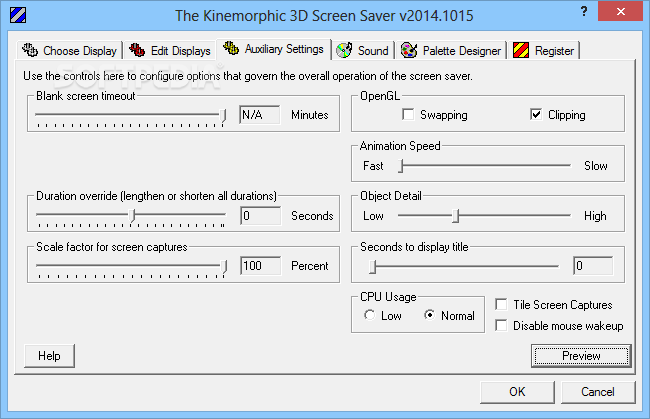Click the Seconds to display title slider thumb

[x=373, y=266]
